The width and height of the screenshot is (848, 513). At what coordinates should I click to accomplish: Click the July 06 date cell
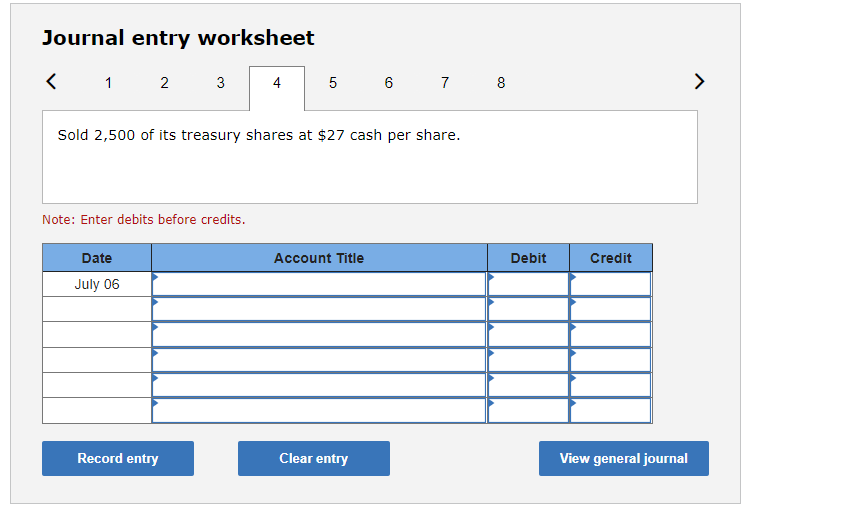[x=97, y=284]
